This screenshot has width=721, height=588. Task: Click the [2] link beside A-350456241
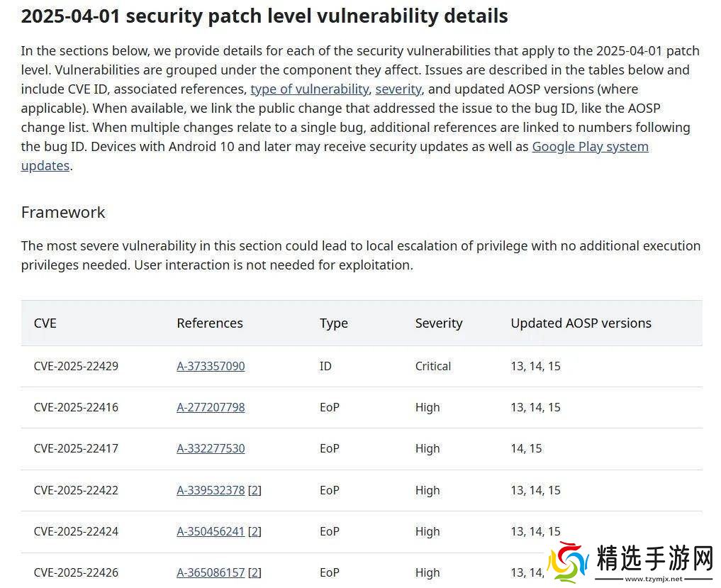tap(255, 532)
